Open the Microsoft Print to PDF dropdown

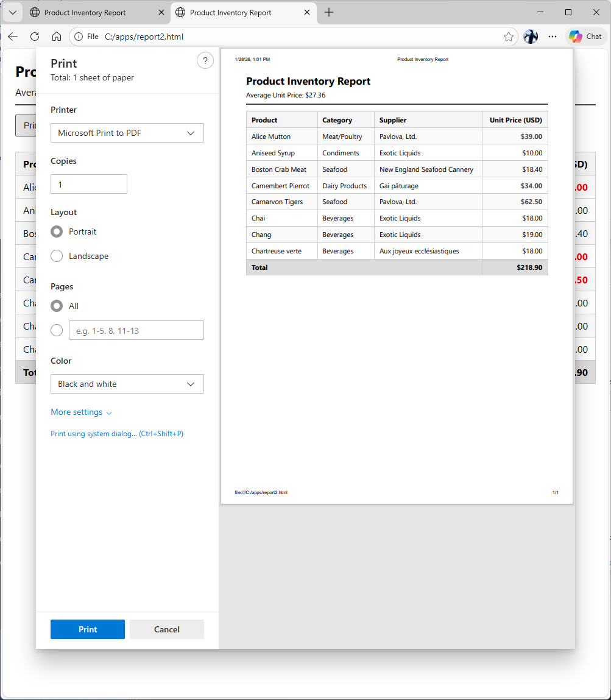click(x=127, y=133)
